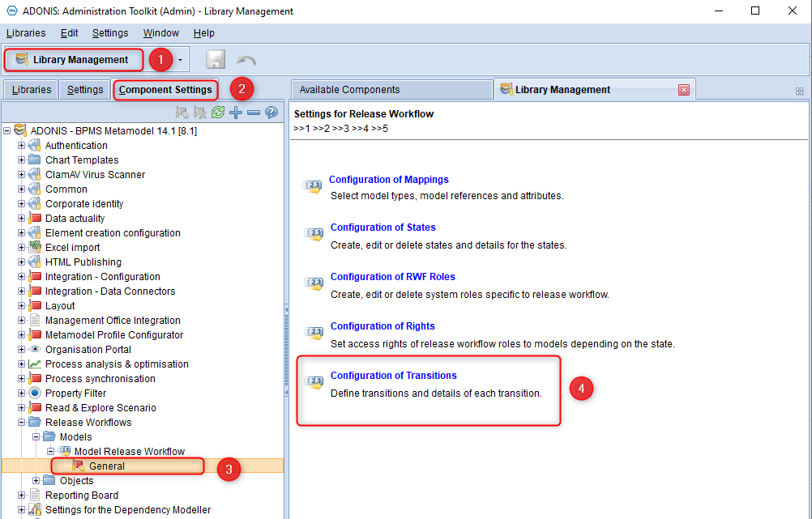Open the Help menu
Viewport: 812px width, 519px height.
204,33
